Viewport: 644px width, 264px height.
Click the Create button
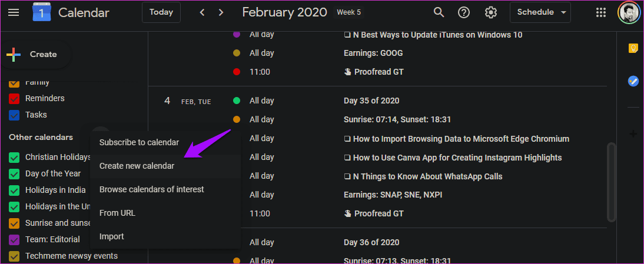[x=36, y=55]
